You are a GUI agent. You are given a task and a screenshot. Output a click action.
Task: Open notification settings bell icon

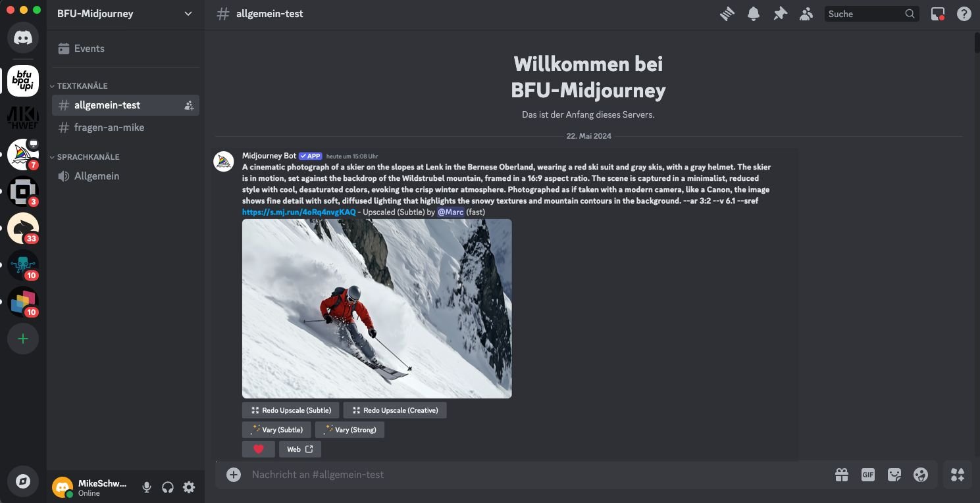pyautogui.click(x=754, y=14)
